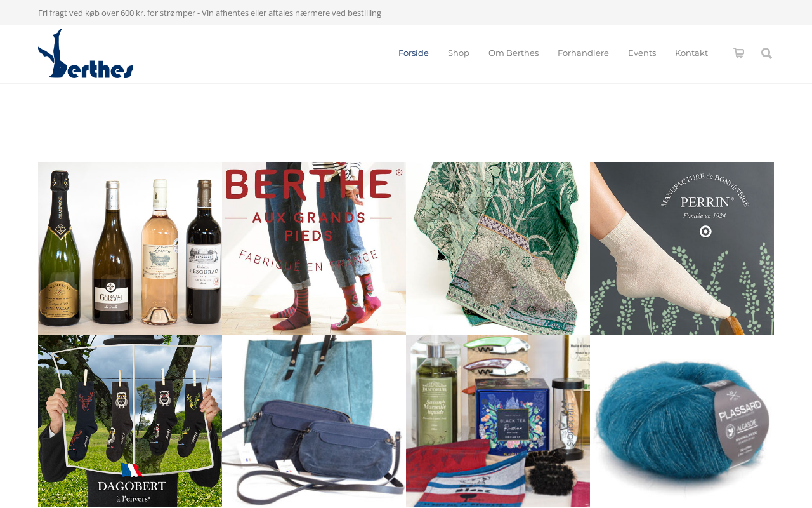
Task: Click the Perrin circular marker on the tile
Action: tap(705, 232)
